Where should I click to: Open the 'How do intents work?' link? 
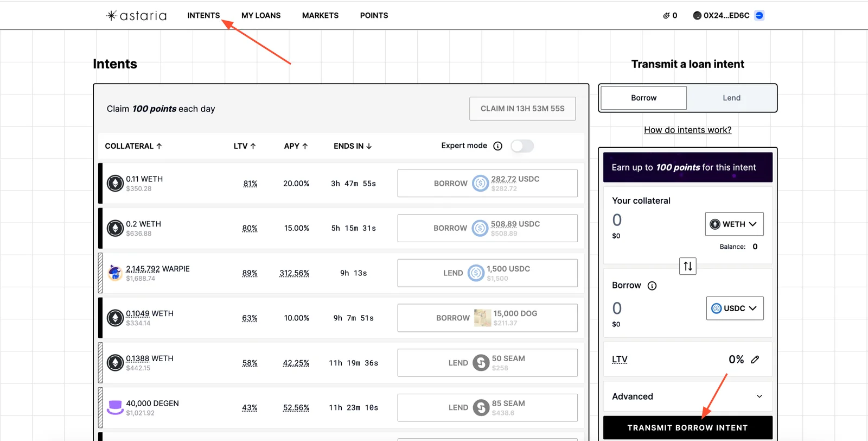tap(688, 130)
